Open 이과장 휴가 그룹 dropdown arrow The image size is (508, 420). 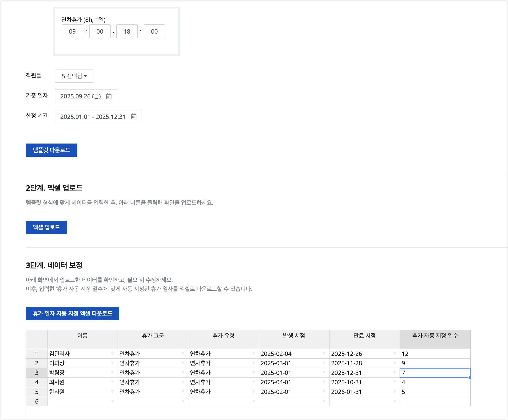183,363
